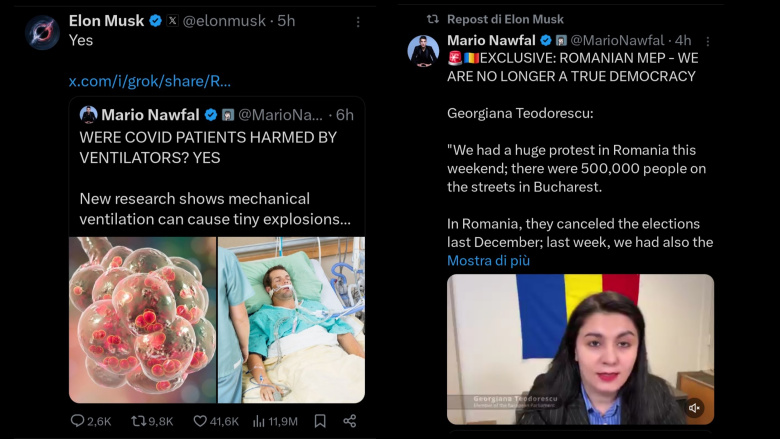This screenshot has width=780, height=439.
Task: Open the ventilator patient image in quoted post
Action: click(291, 320)
